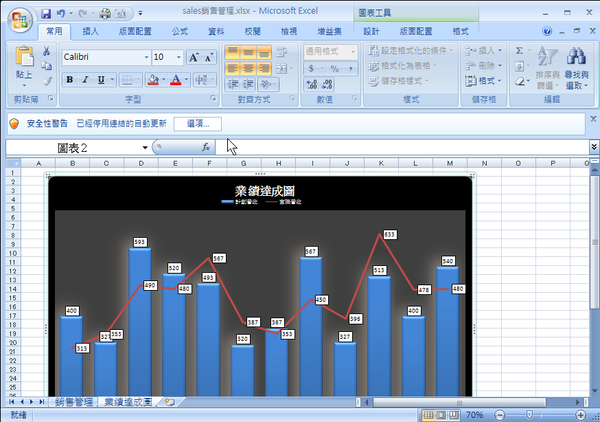Viewport: 600px width, 422px height.
Task: Align text to the right
Action: point(264,68)
